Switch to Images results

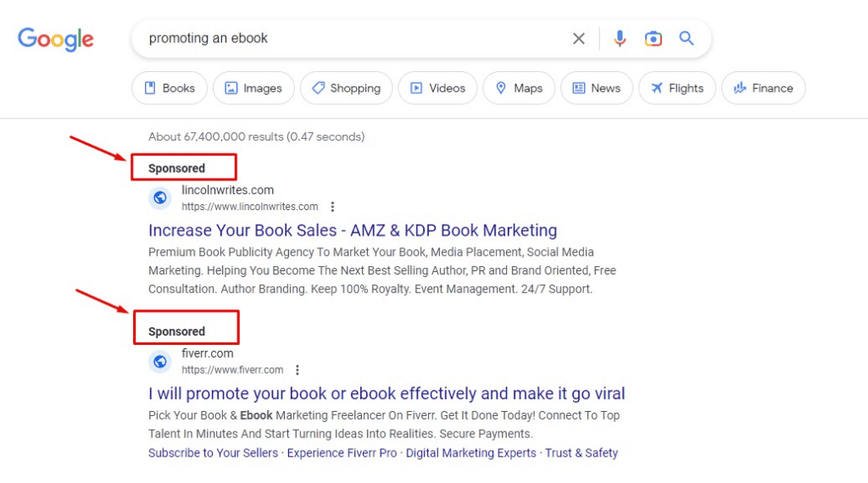point(253,88)
